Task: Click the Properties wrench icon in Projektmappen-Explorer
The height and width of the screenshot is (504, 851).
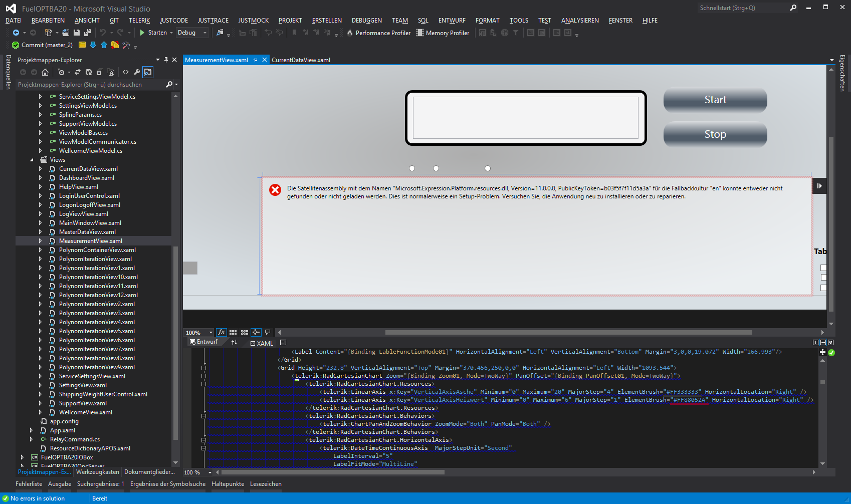Action: point(137,72)
